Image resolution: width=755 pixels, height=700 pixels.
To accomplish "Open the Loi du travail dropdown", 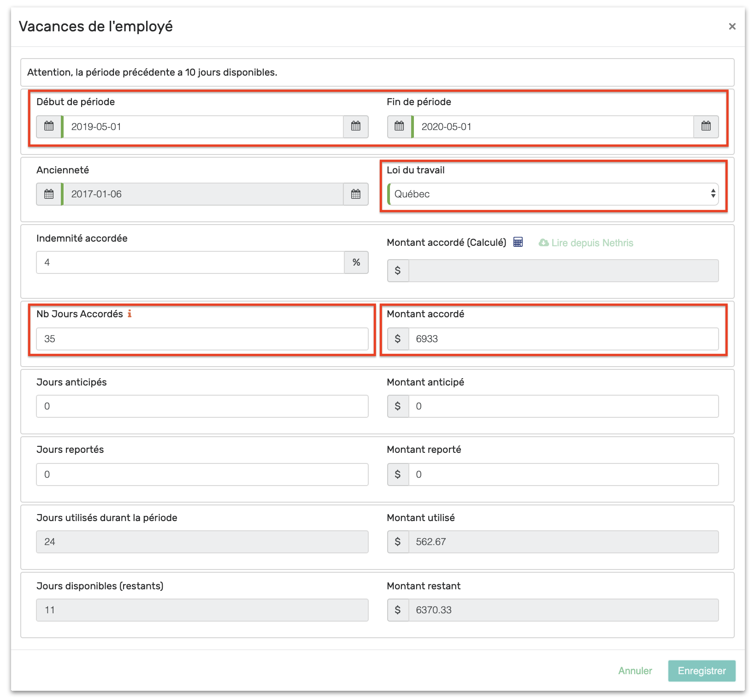I will (x=553, y=194).
